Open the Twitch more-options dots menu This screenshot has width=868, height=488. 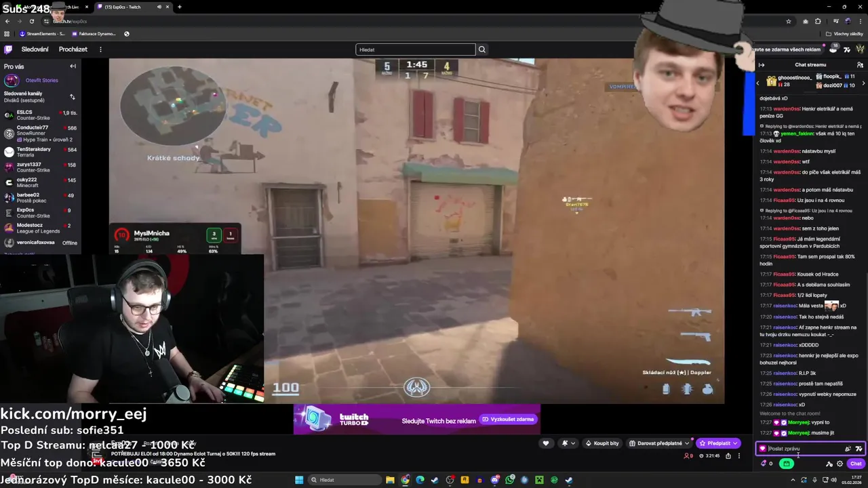point(100,49)
